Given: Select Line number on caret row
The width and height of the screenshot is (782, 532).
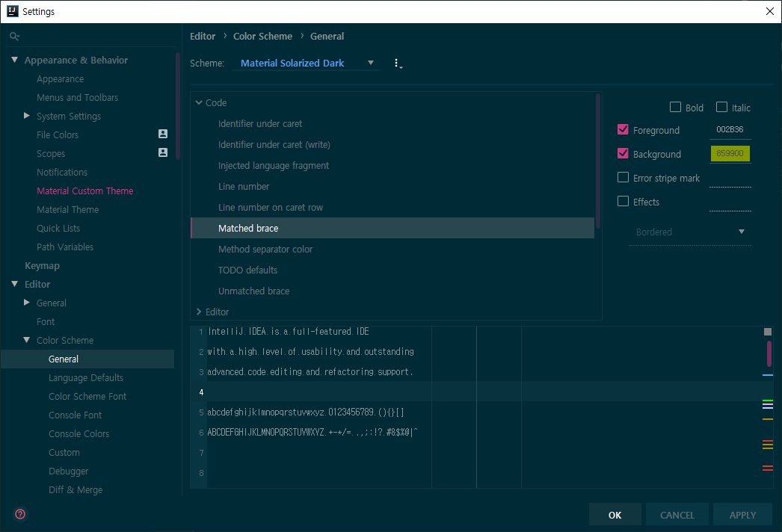Looking at the screenshot, I should (x=271, y=208).
